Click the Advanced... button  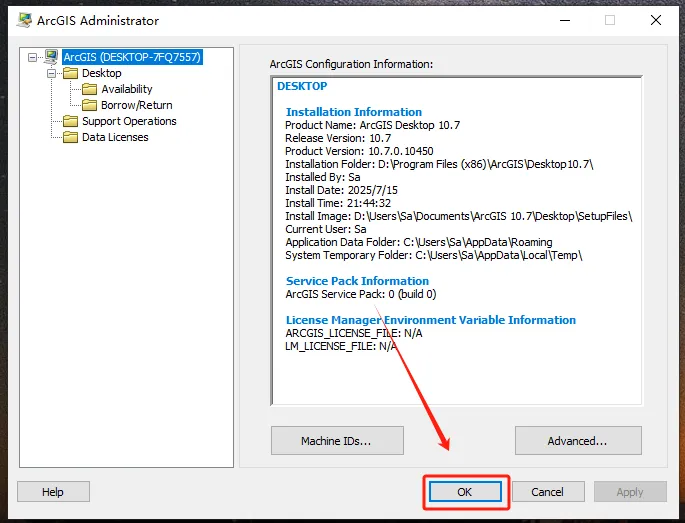578,441
